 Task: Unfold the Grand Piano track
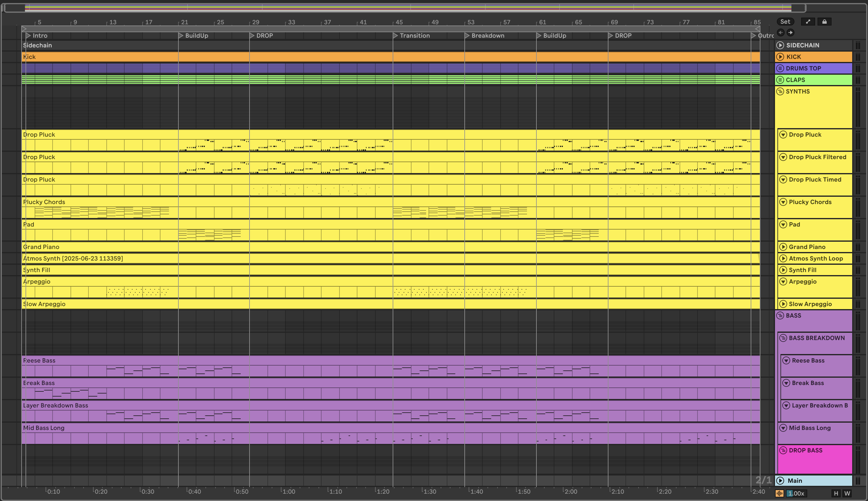point(783,247)
